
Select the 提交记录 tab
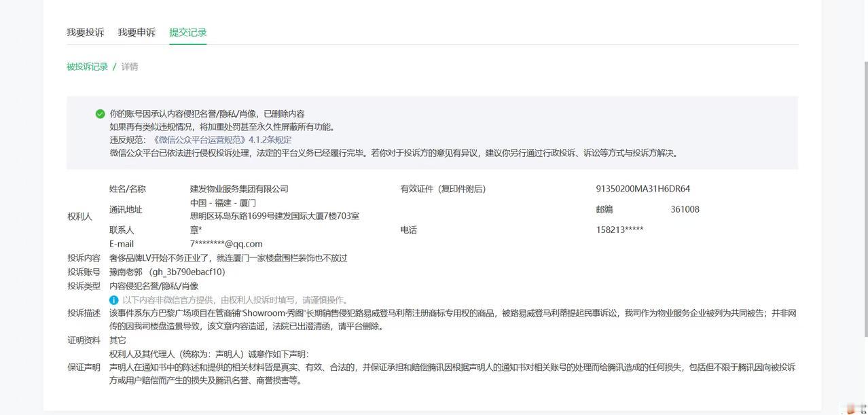coord(188,33)
